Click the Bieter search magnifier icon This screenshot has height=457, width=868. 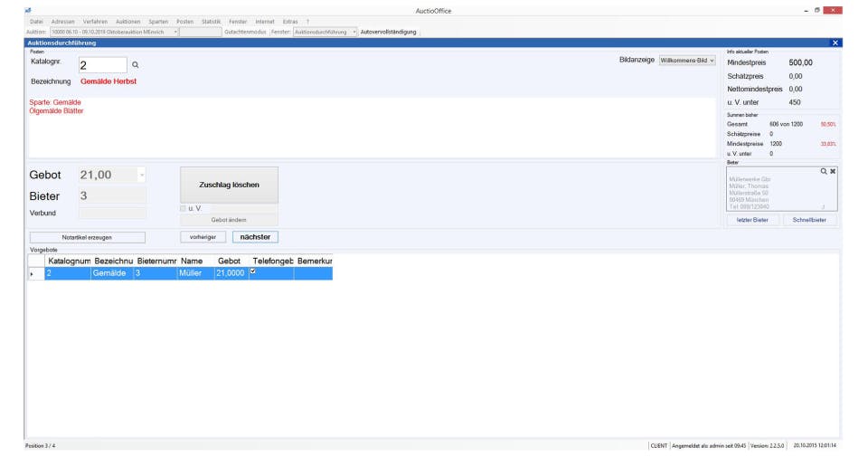pyautogui.click(x=823, y=171)
